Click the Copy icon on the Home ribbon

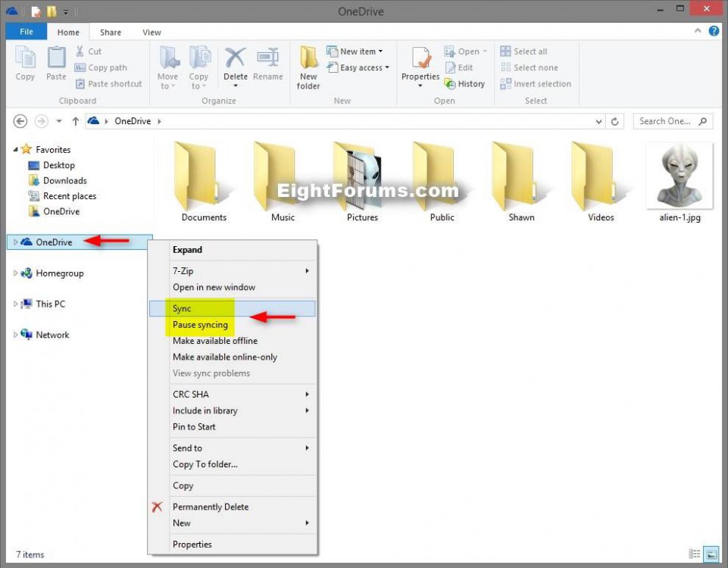(25, 64)
